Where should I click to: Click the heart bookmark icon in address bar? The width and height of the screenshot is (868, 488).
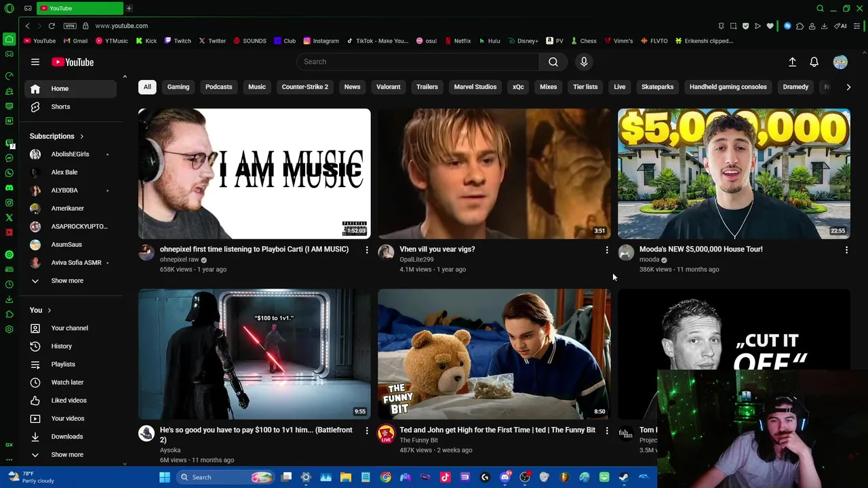(x=770, y=26)
